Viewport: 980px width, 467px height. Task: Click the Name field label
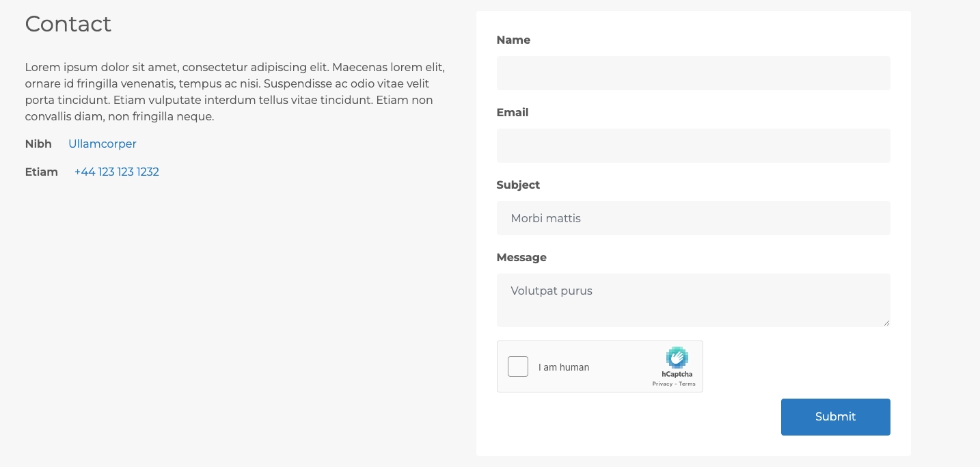pos(513,40)
